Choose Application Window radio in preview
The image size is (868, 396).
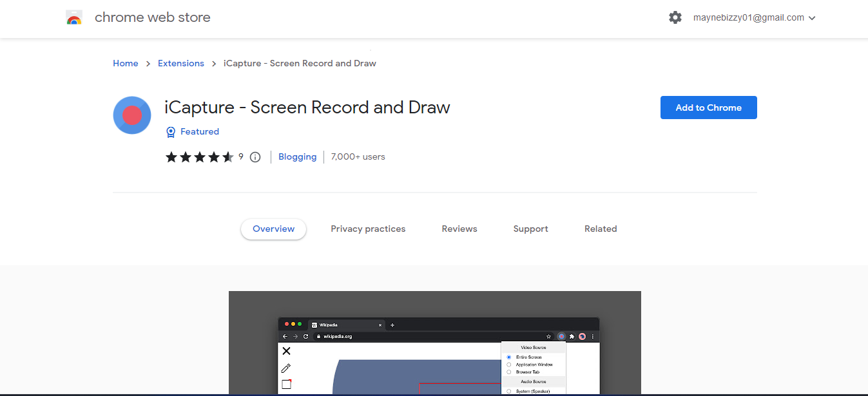[x=508, y=364]
